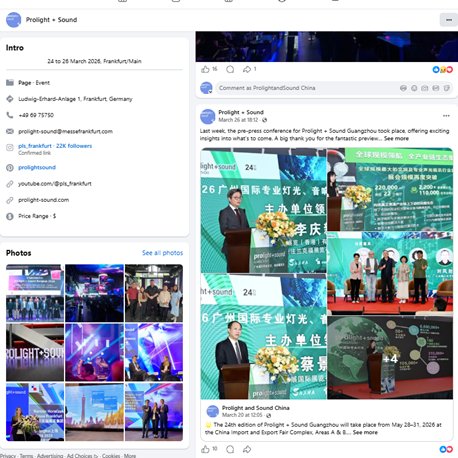Click the phone icon in Intro

tap(10, 115)
